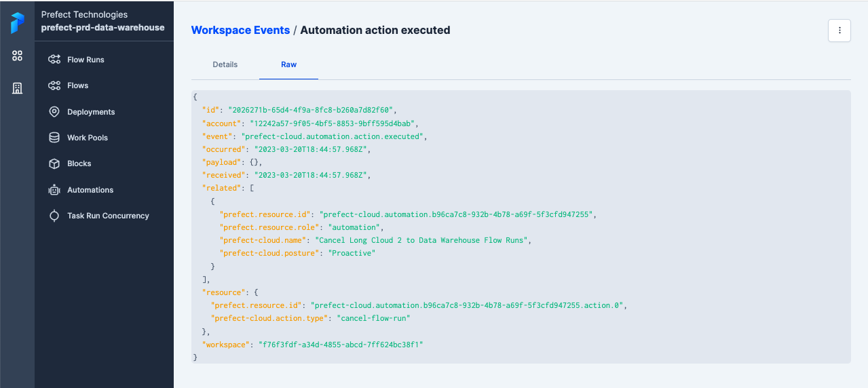The height and width of the screenshot is (388, 868).
Task: Click the "resource" key
Action: tap(223, 292)
